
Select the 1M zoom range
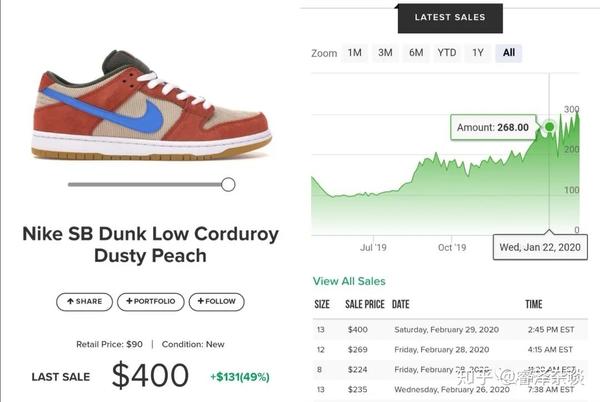coord(355,53)
